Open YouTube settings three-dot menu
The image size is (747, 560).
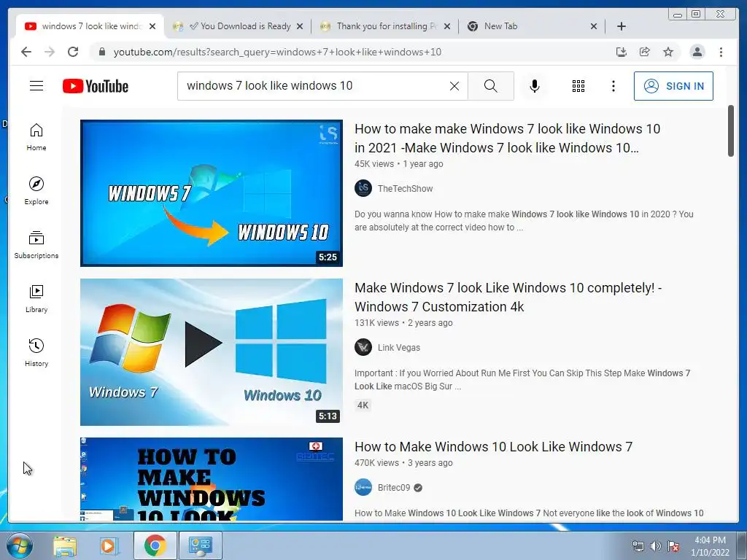(613, 86)
